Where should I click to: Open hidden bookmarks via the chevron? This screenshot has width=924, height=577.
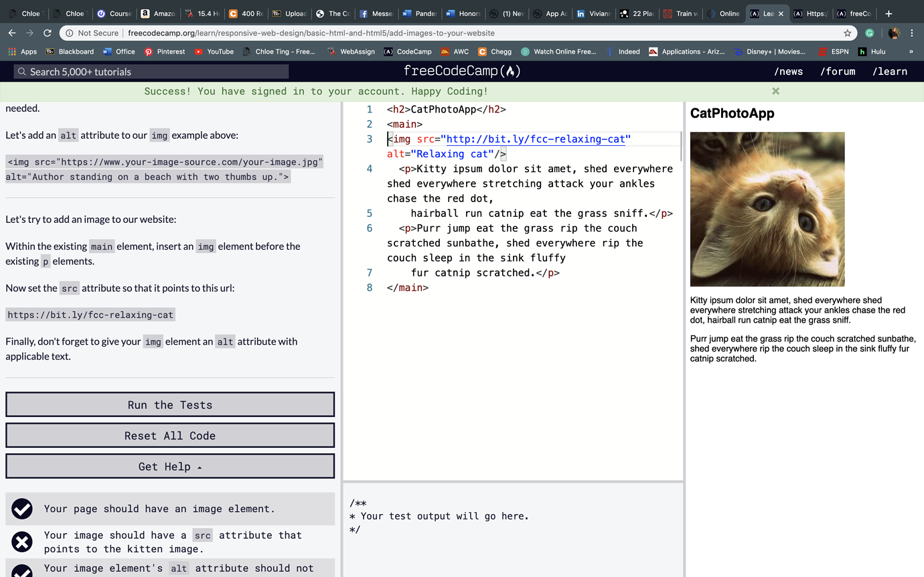pos(910,51)
